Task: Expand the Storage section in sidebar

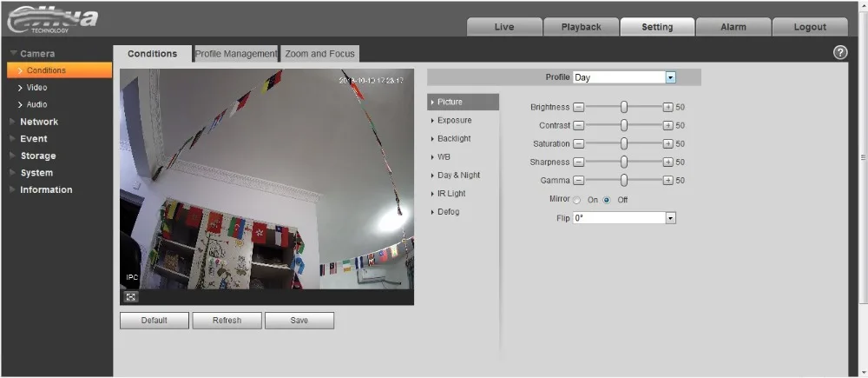Action: pos(33,156)
